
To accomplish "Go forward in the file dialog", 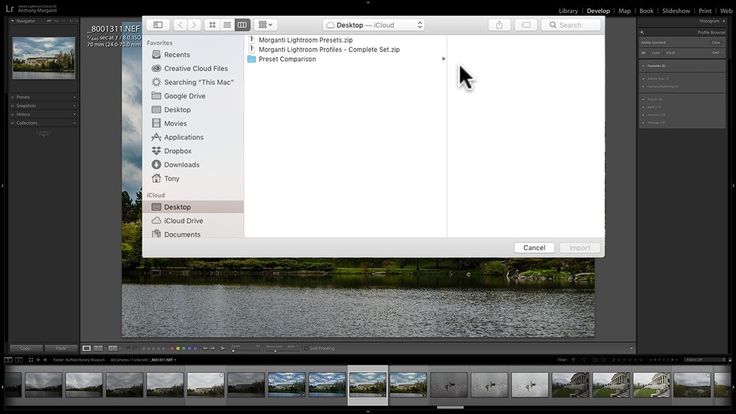I will tap(194, 25).
